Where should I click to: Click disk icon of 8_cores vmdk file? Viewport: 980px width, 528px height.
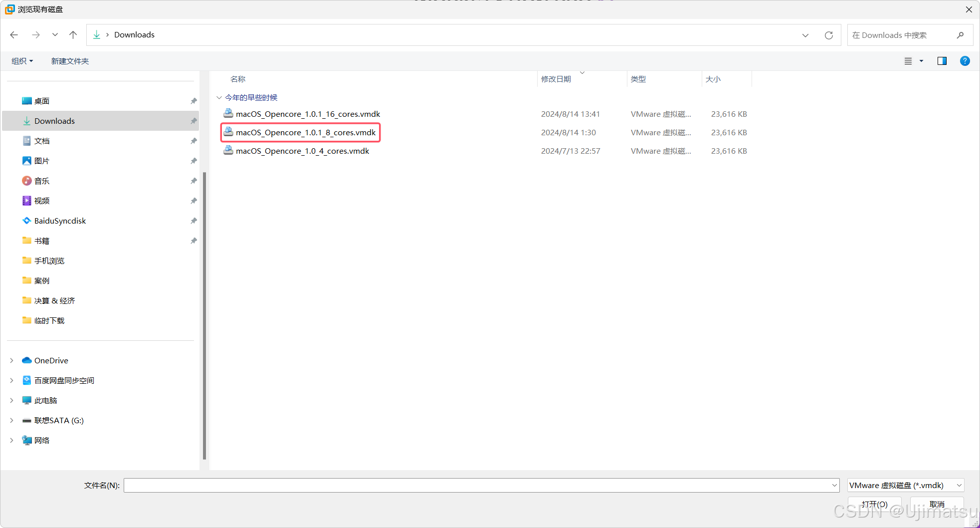228,132
